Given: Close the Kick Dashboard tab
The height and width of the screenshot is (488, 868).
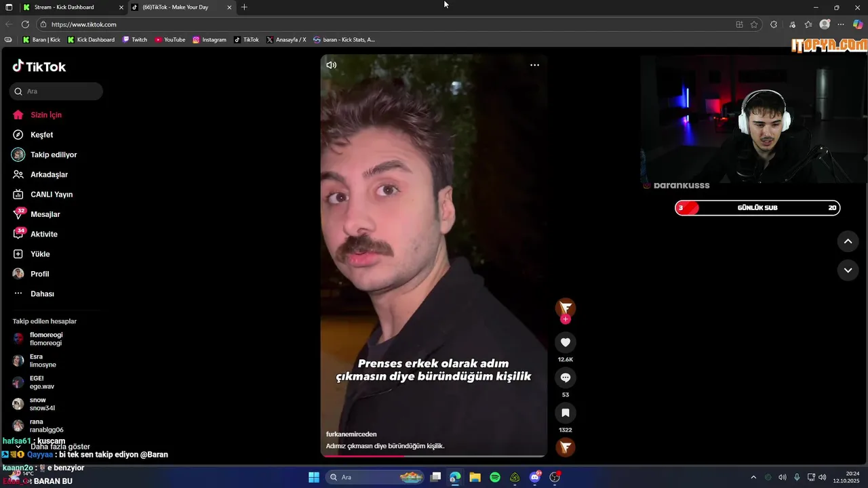Looking at the screenshot, I should [121, 7].
